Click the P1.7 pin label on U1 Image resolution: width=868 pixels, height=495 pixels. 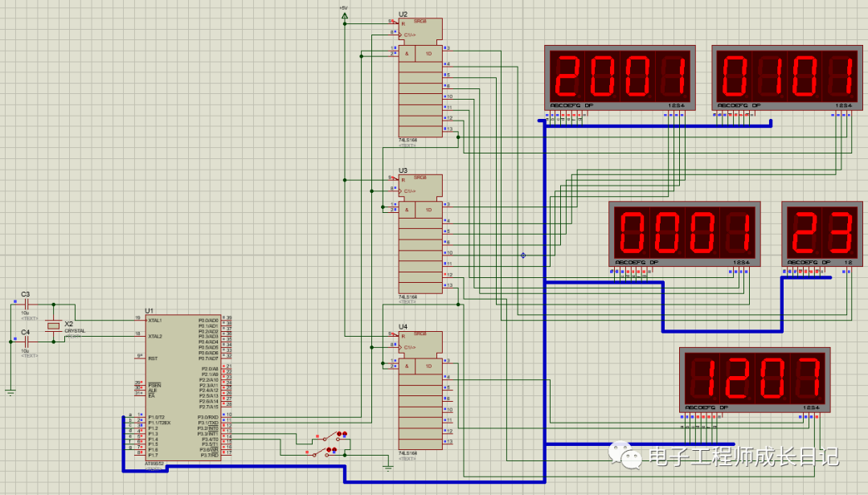(153, 455)
